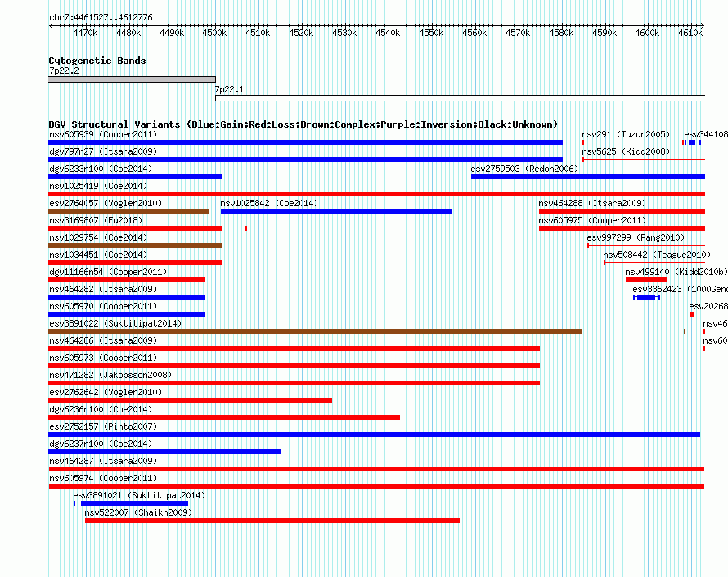Click the blue gain bar under nsv1025842
Image resolution: width=728 pixels, height=577 pixels.
pyautogui.click(x=337, y=211)
